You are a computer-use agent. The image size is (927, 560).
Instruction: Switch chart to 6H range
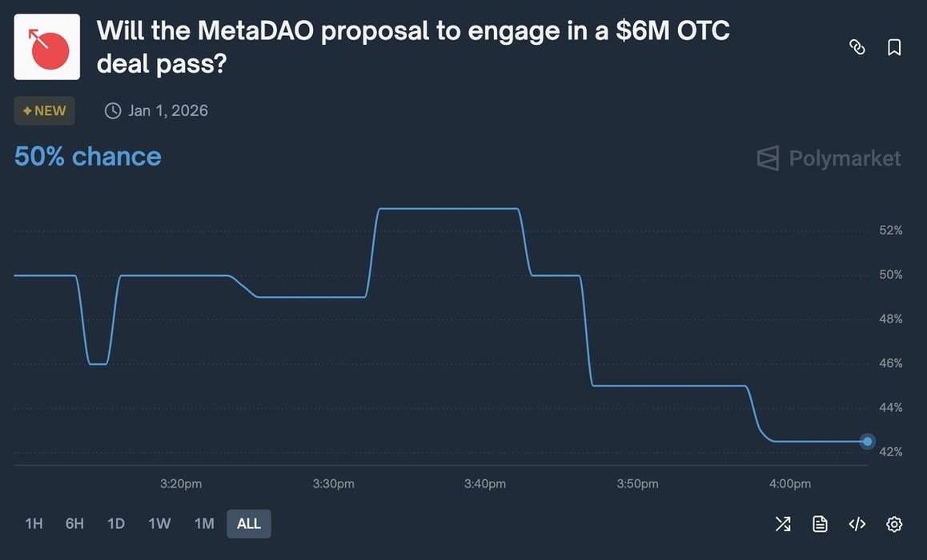[x=74, y=524]
